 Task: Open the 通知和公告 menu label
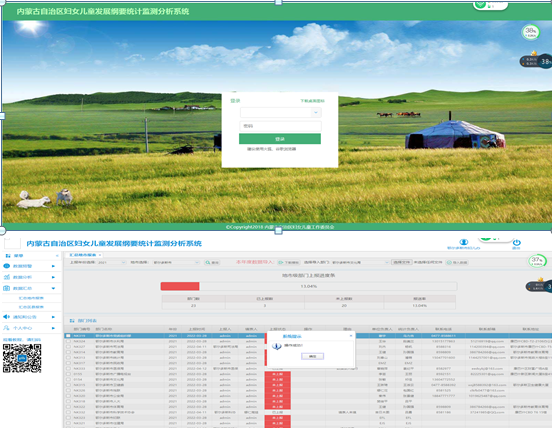[25, 317]
